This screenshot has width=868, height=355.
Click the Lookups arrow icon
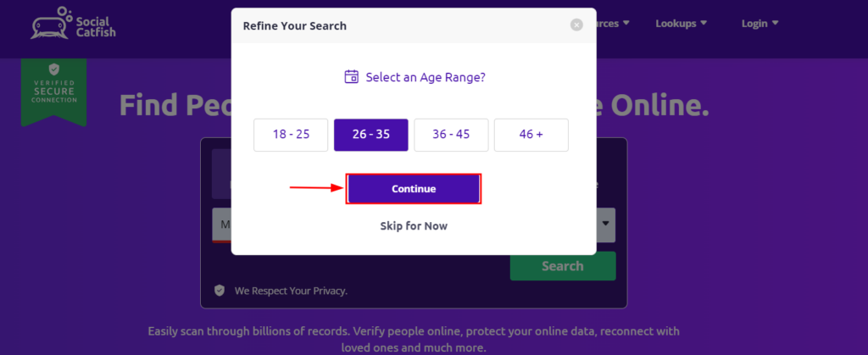click(x=704, y=23)
